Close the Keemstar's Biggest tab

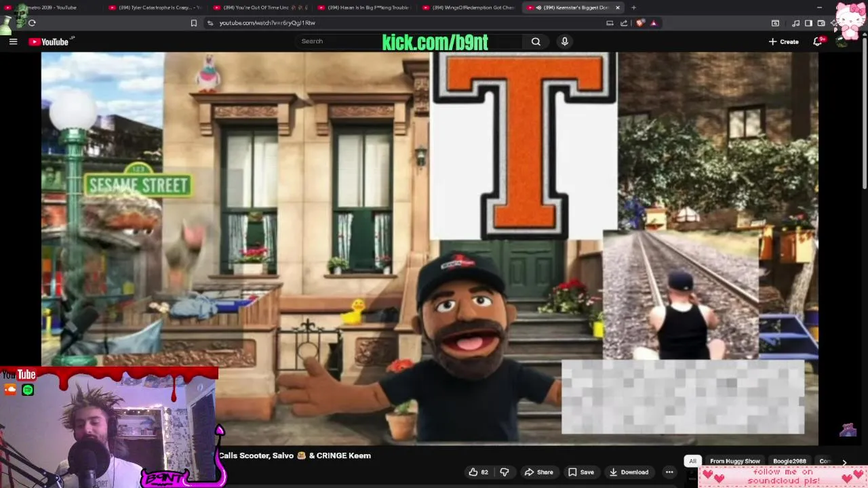[x=618, y=7]
